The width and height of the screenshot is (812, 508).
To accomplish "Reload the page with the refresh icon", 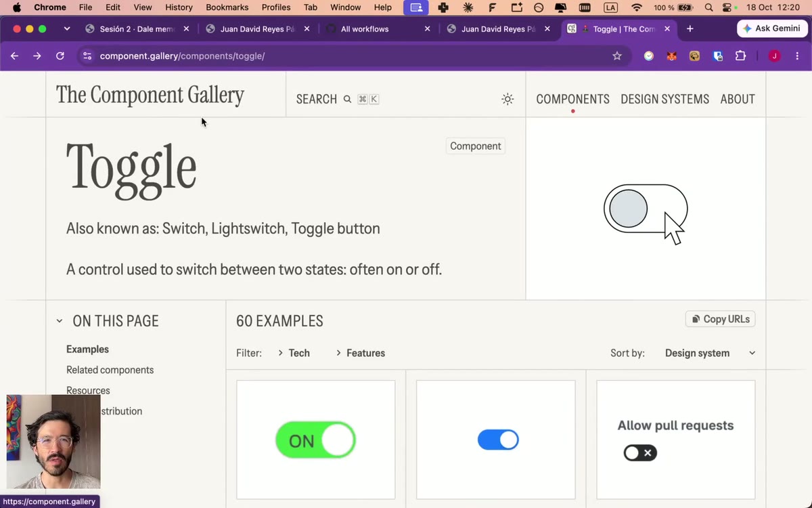I will [60, 56].
